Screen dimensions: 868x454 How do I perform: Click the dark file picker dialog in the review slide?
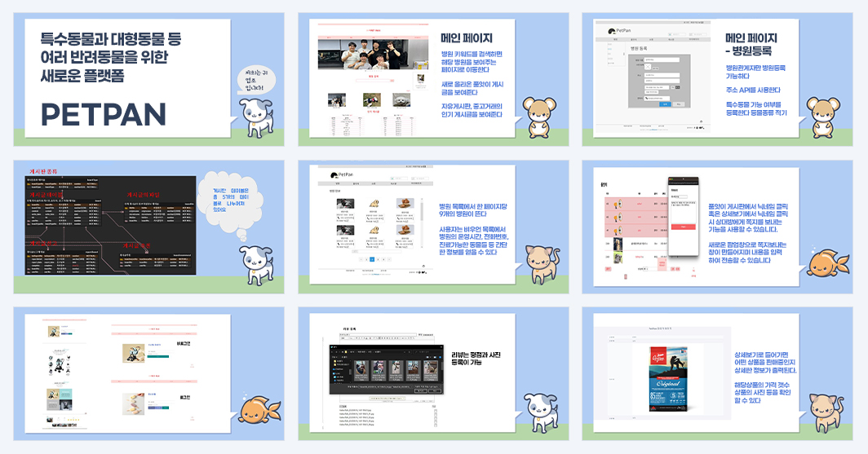[x=387, y=369]
